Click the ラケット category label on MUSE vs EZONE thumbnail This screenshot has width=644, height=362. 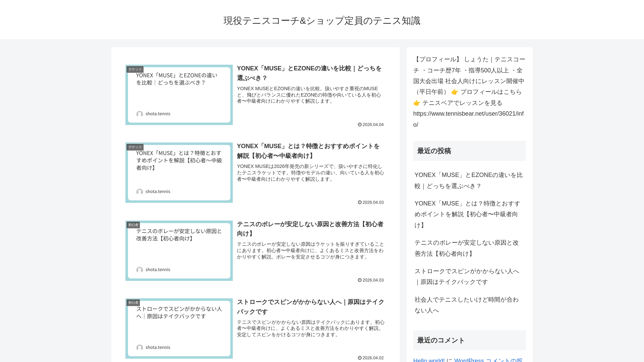(x=135, y=69)
